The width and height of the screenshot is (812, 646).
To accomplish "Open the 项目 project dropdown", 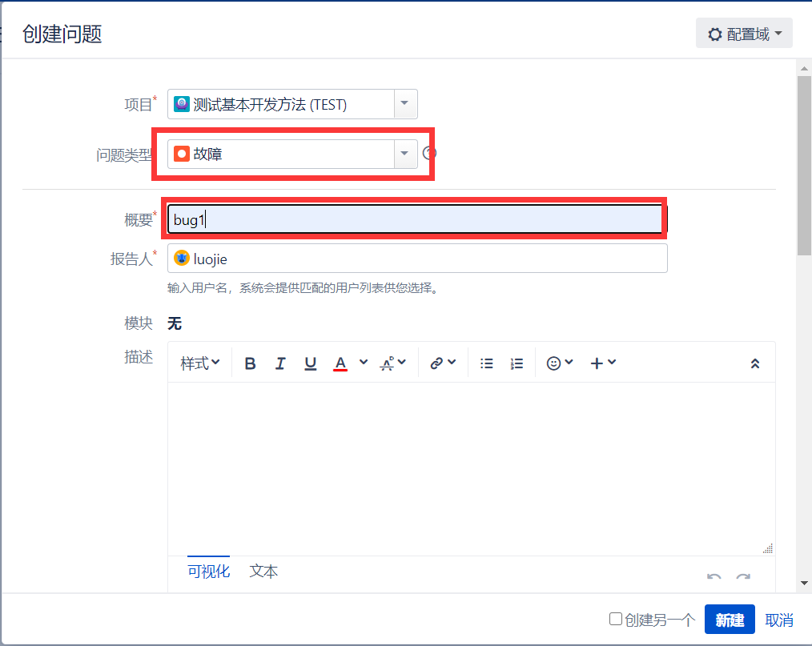I will [404, 104].
